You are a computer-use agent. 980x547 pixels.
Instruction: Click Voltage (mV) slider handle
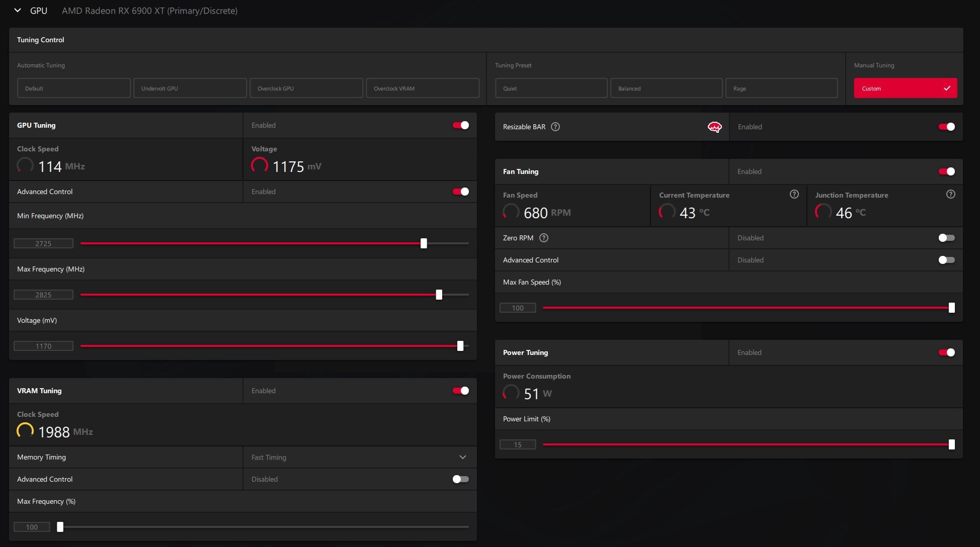[x=460, y=346]
